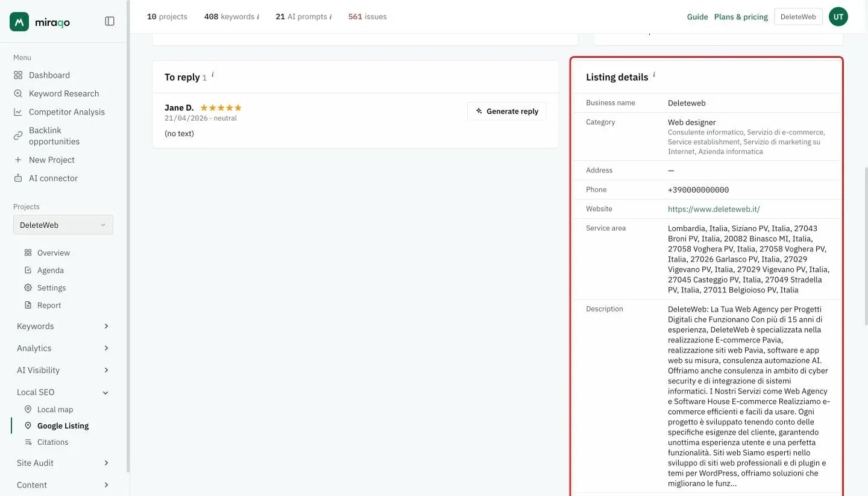The height and width of the screenshot is (496, 868).
Task: Click the miraqo logo icon
Action: [x=19, y=22]
